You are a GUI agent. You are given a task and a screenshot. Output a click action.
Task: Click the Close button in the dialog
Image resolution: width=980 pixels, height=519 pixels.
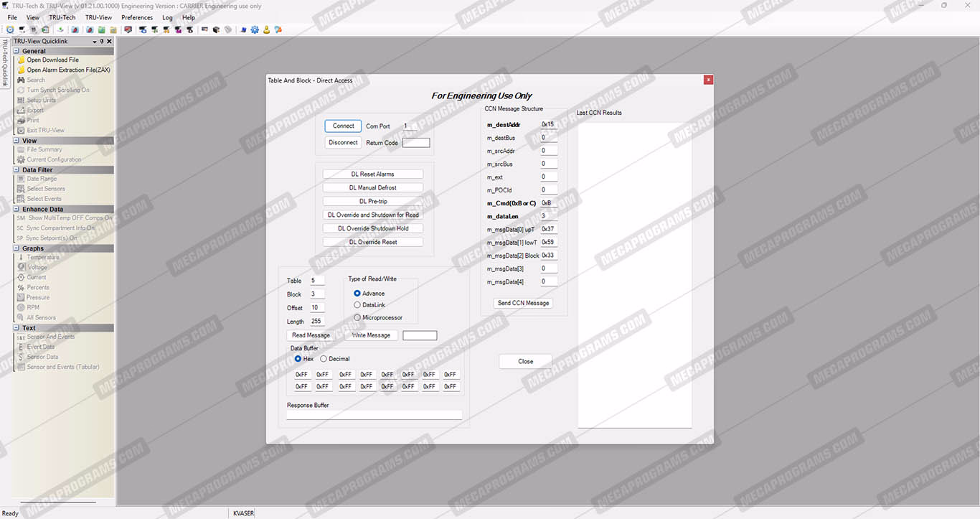pos(526,361)
